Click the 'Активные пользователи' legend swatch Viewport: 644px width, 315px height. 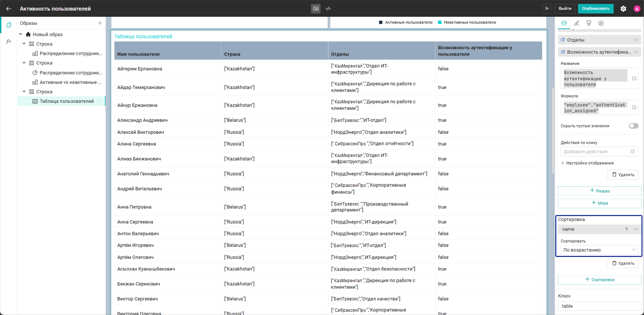(x=381, y=22)
